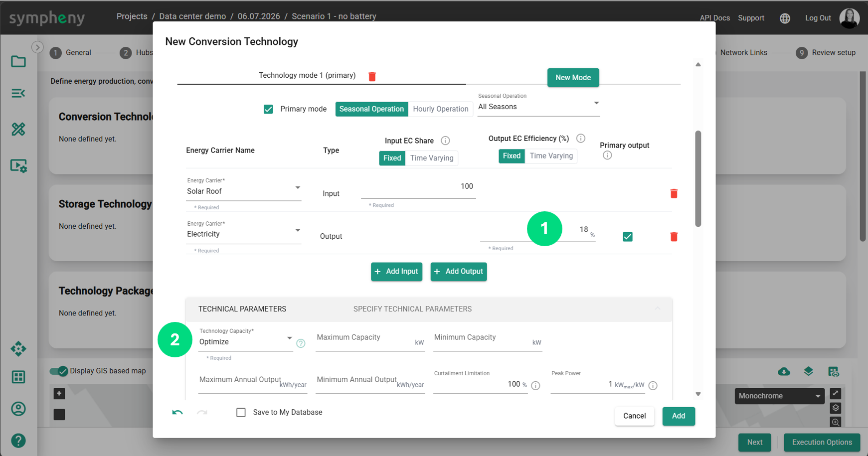Delete Technology mode 1 using trash icon
868x456 pixels.
(372, 76)
